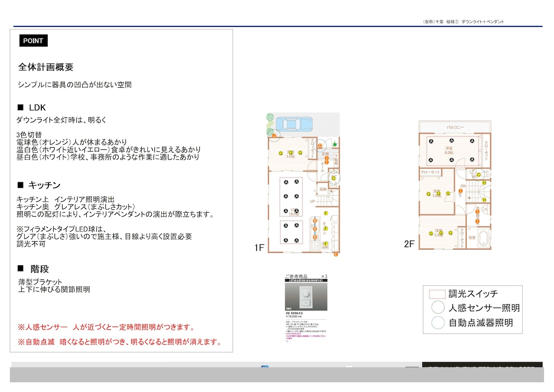554x392 pixels.
Task: Click the ¥19,000 price text
Action: coord(292,317)
